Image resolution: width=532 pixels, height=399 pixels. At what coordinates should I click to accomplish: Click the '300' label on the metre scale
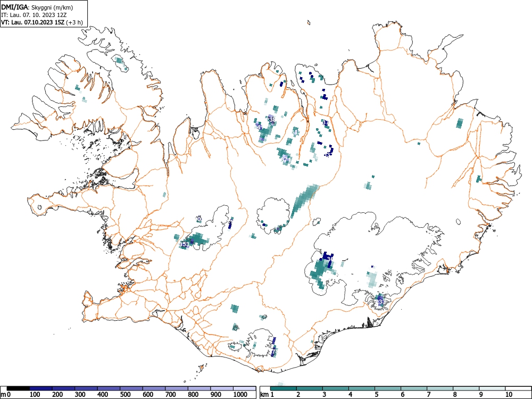click(x=80, y=395)
